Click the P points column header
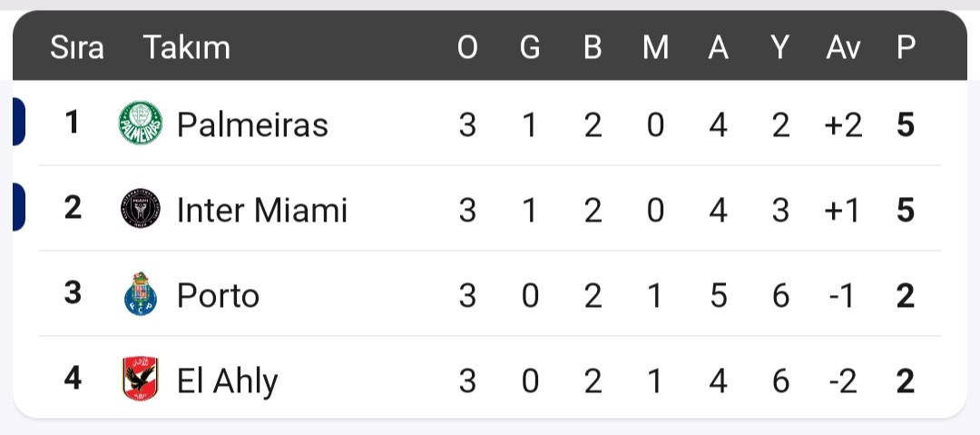Image resolution: width=980 pixels, height=435 pixels. tap(906, 47)
